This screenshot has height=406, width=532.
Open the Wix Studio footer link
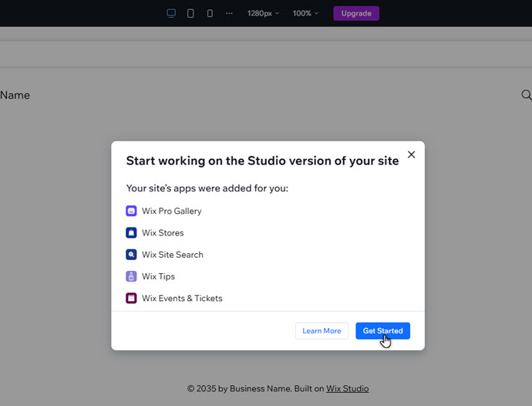click(348, 388)
